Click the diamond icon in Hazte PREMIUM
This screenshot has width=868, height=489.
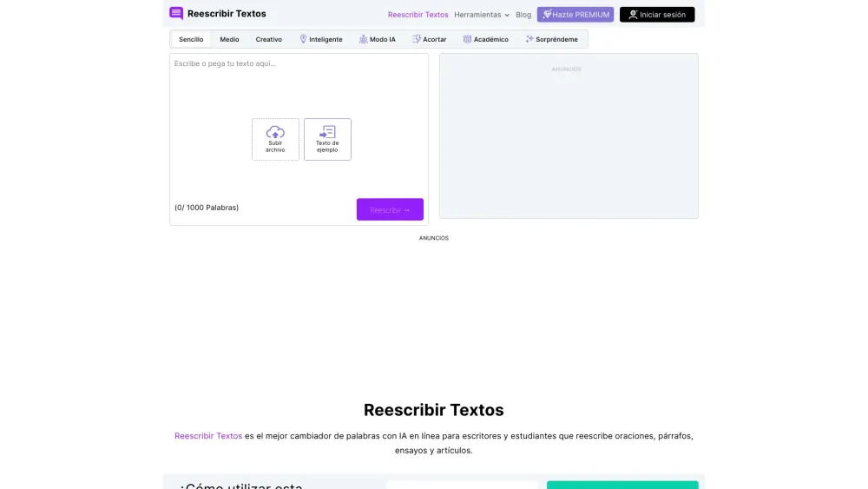547,15
